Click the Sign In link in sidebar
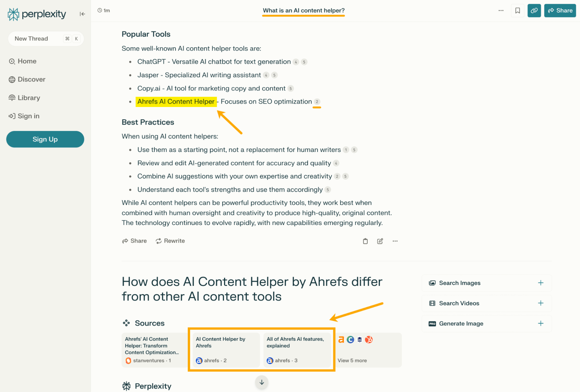Viewport: 580px width, 392px height. point(28,116)
